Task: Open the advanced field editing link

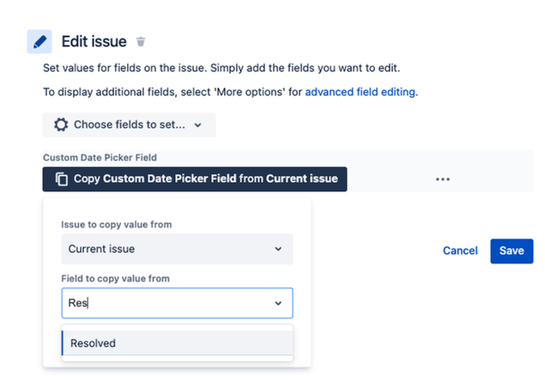Action: click(360, 92)
